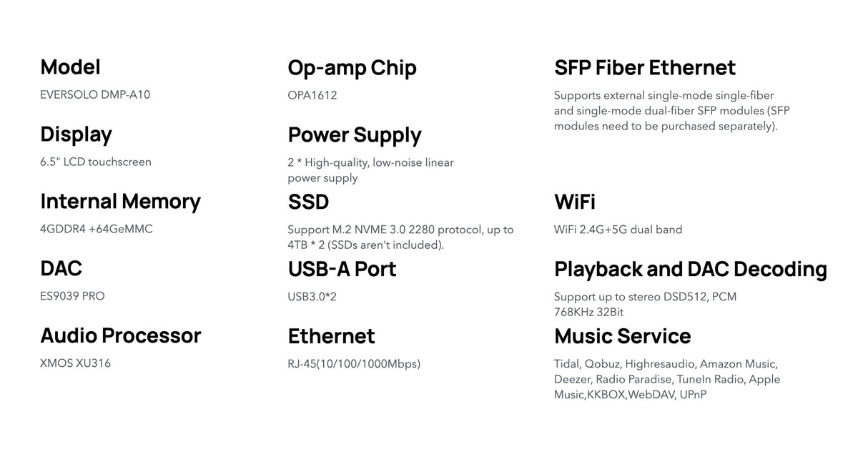Click the Music Service heading
The image size is (868, 452).
pyautogui.click(x=623, y=336)
